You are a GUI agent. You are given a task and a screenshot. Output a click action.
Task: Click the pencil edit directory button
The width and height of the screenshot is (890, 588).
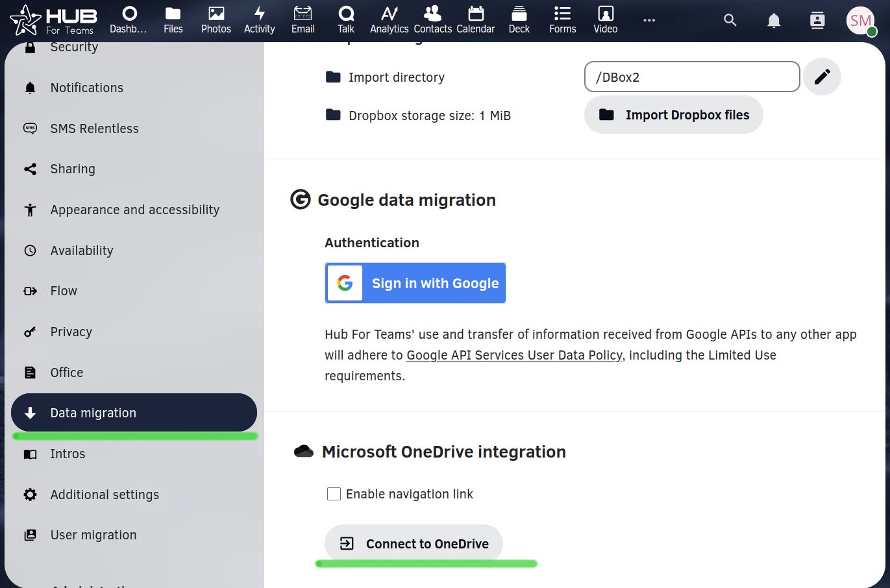[x=822, y=77]
